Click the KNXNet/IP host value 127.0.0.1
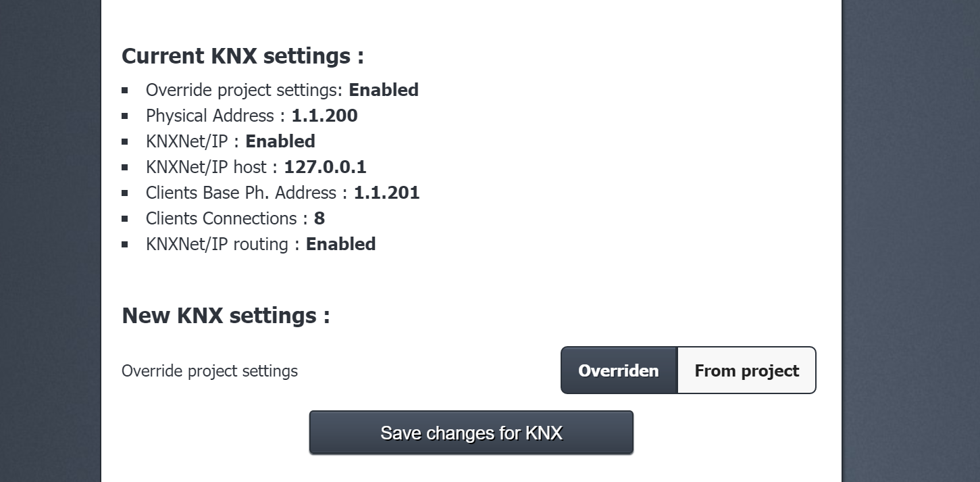The height and width of the screenshot is (482, 980). [325, 167]
